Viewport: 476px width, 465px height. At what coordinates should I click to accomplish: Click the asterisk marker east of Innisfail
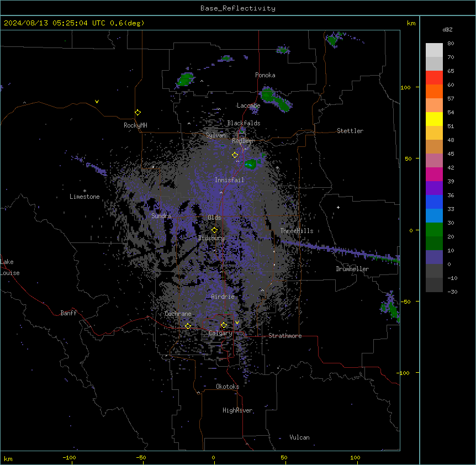click(x=277, y=168)
